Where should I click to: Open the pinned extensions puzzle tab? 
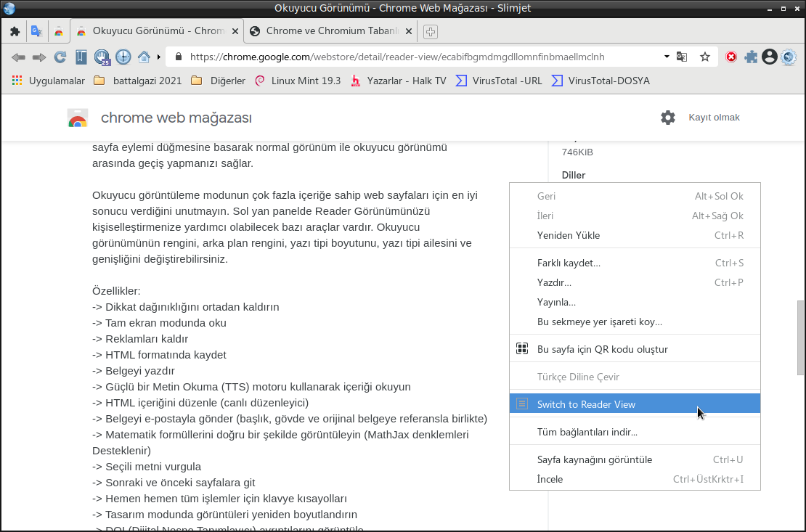(15, 31)
